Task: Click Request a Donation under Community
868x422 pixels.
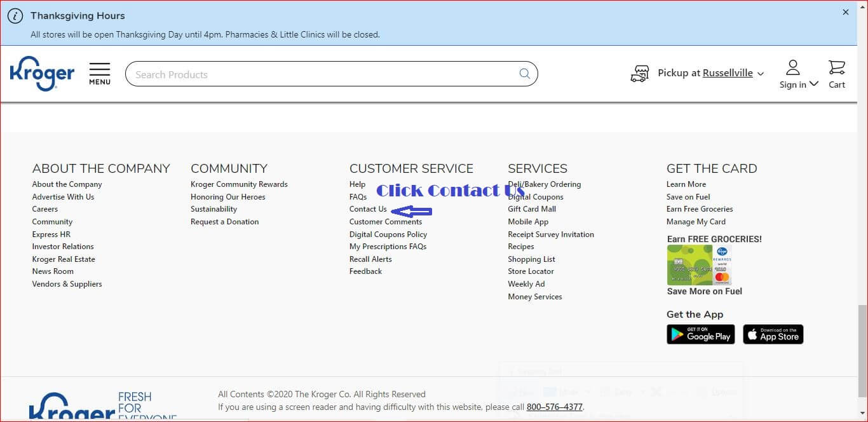Action: [224, 221]
